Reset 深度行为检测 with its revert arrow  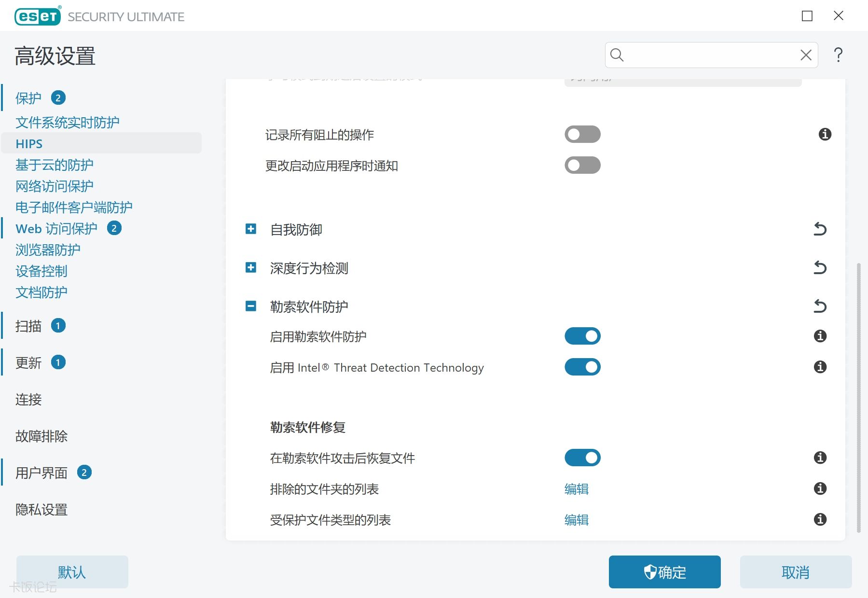[820, 267]
